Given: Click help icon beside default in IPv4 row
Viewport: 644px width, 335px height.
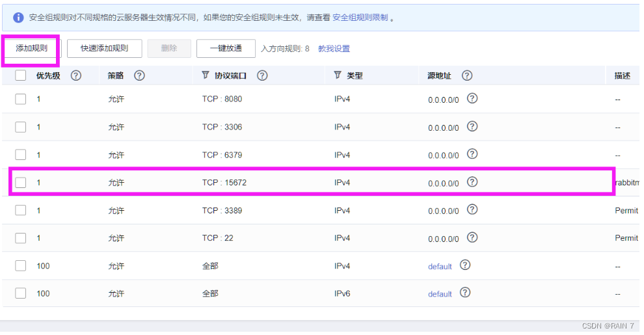Looking at the screenshot, I should [x=465, y=265].
